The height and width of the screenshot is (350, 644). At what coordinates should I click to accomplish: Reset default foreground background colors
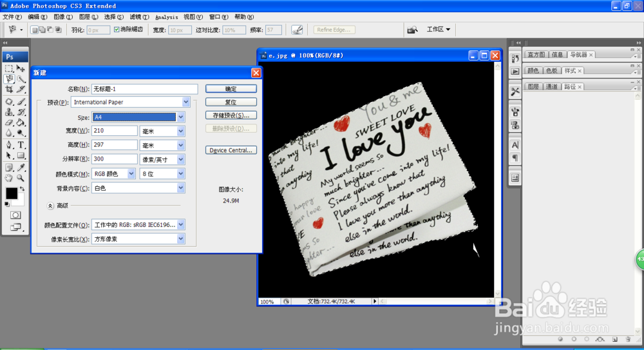pos(7,204)
